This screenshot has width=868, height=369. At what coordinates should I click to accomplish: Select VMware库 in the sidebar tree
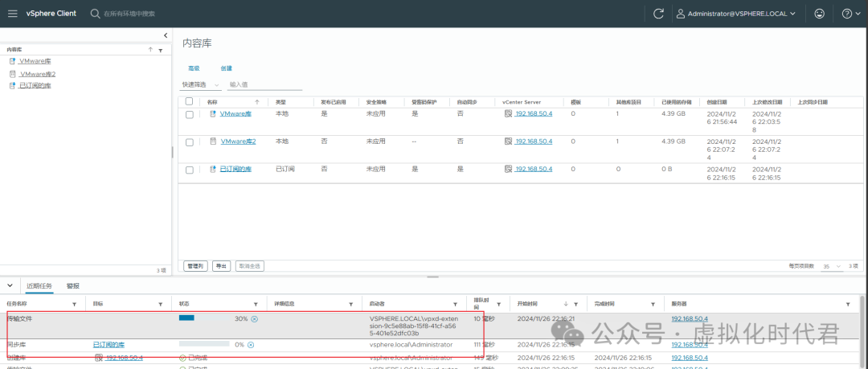pos(35,61)
